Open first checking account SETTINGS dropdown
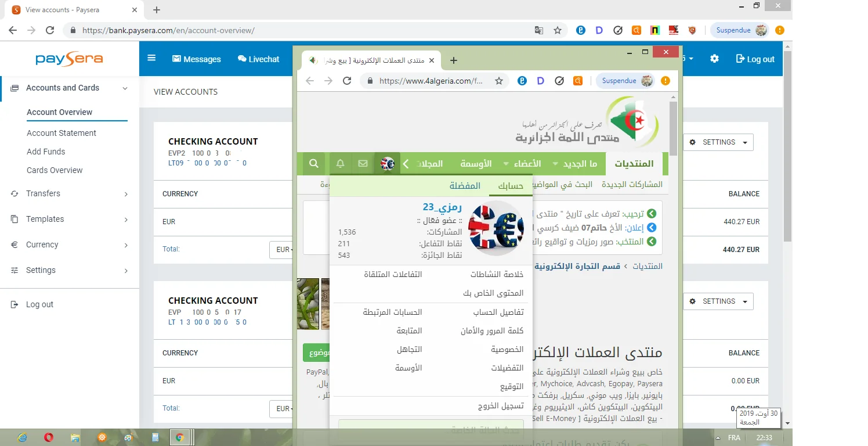Image resolution: width=868 pixels, height=446 pixels. click(x=718, y=142)
